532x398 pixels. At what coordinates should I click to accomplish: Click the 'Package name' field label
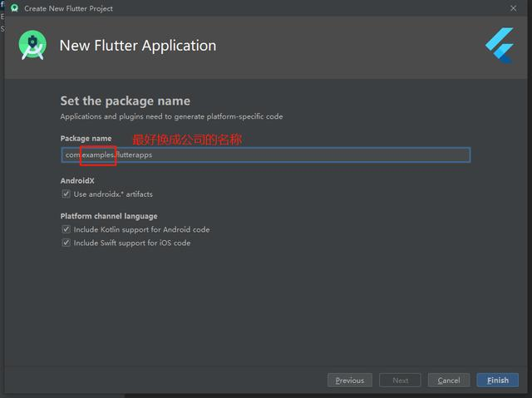click(x=86, y=138)
